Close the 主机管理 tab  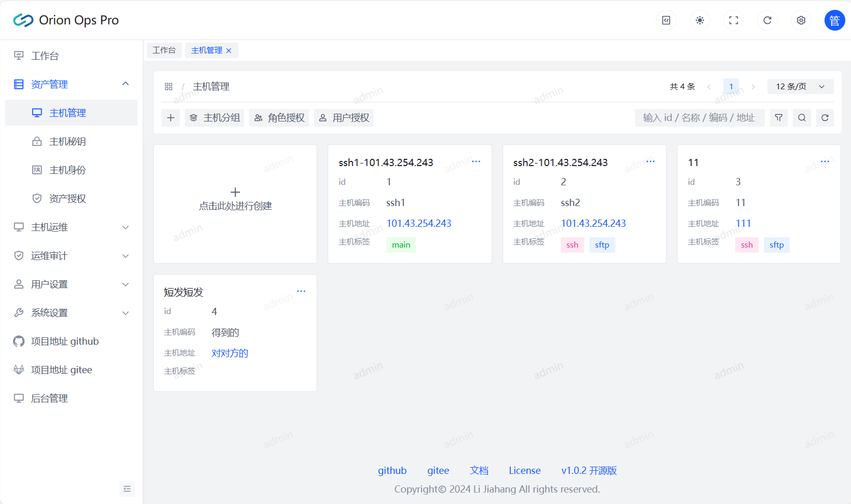(229, 51)
